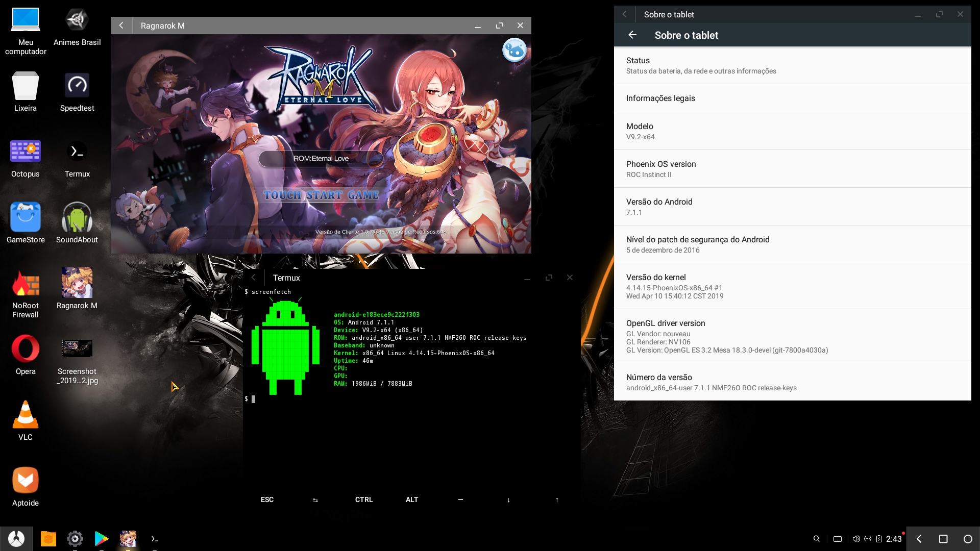The width and height of the screenshot is (980, 551).
Task: Click CTRL key in Termux
Action: pyautogui.click(x=364, y=500)
